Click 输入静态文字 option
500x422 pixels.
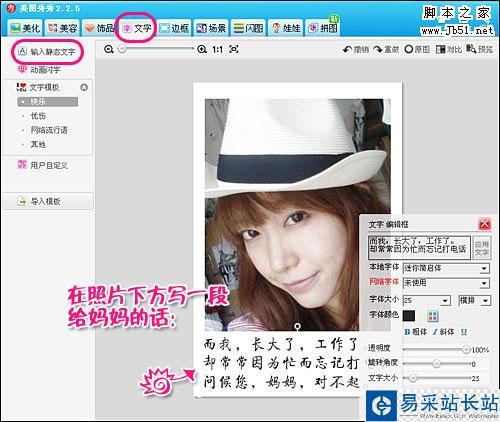click(47, 52)
